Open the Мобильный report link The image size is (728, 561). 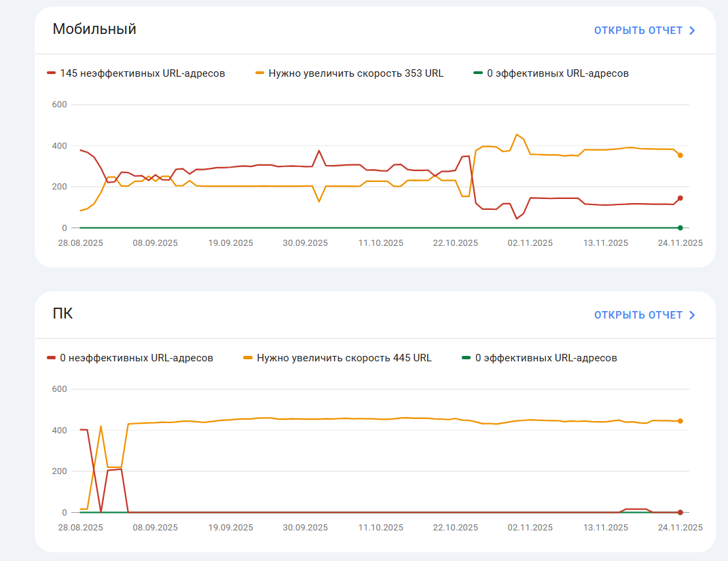point(638,31)
